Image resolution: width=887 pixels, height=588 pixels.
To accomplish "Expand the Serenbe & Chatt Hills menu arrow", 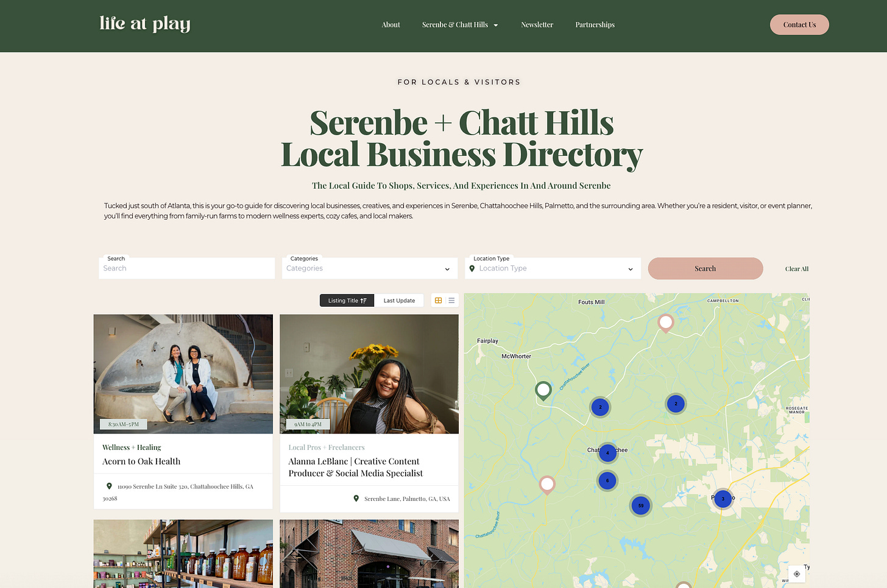I will (x=496, y=25).
